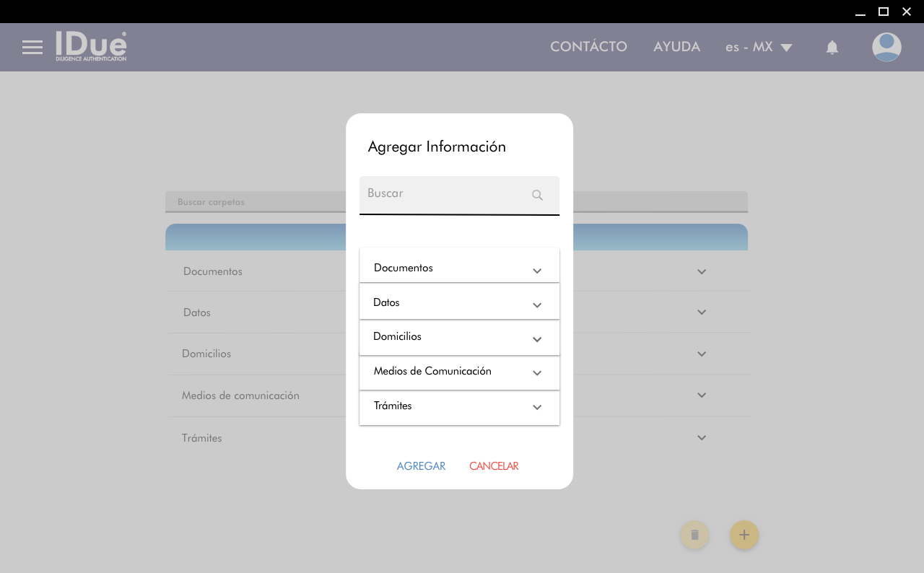Open the notifications bell
Screen dimensions: 924x573
[832, 48]
